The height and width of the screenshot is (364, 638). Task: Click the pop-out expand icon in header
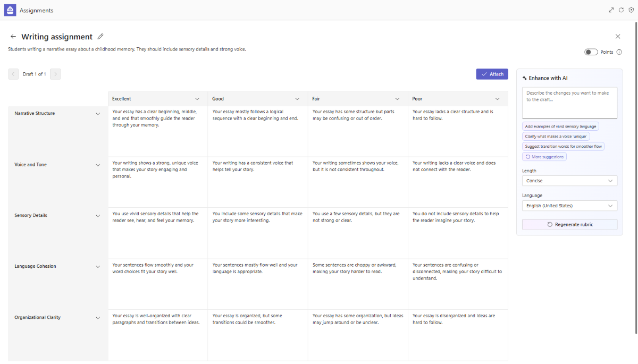tap(611, 10)
